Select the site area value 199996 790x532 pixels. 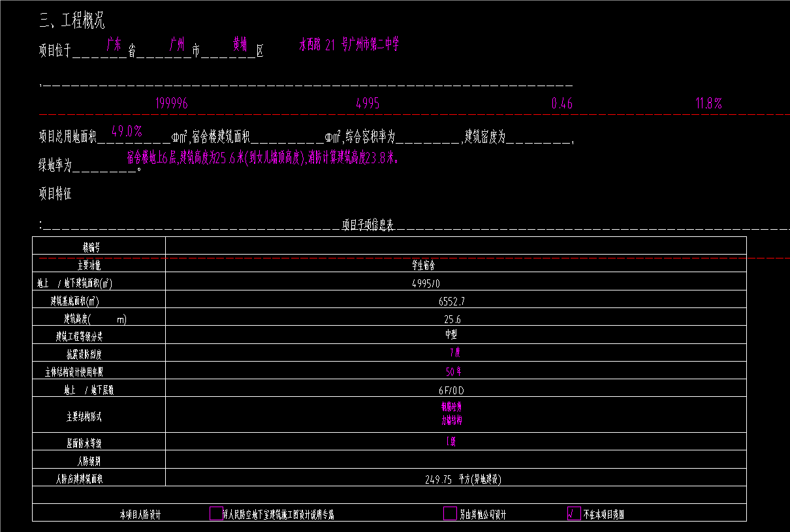[172, 103]
